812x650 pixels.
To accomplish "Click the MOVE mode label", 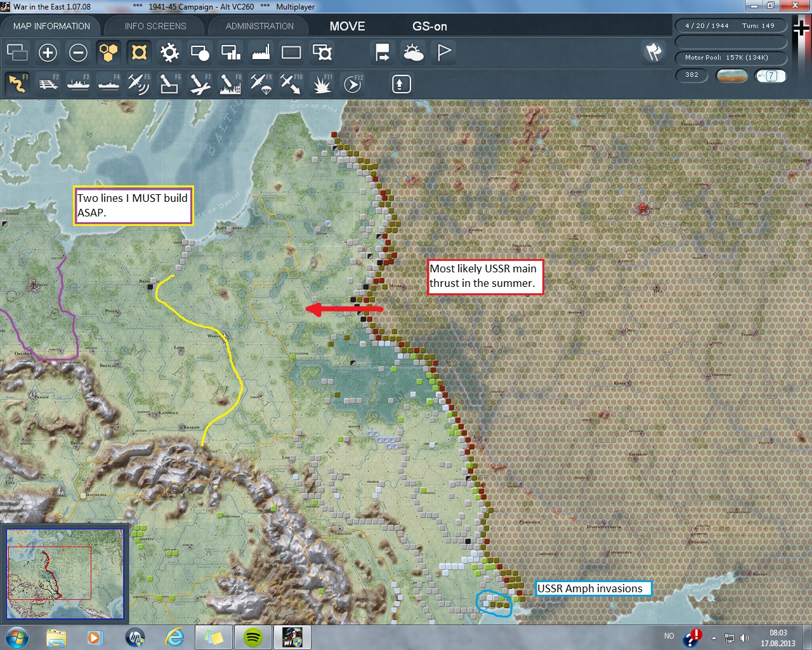I will [347, 26].
